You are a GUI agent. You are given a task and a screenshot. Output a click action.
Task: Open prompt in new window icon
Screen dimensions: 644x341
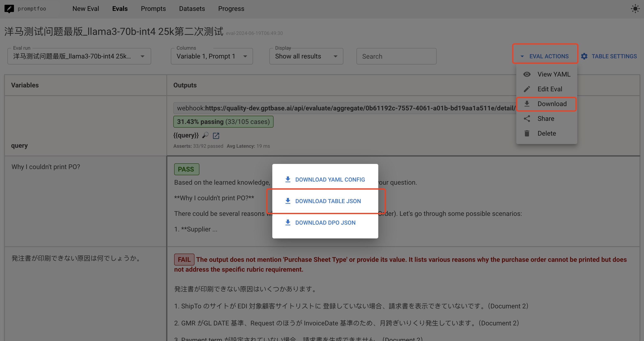[216, 135]
